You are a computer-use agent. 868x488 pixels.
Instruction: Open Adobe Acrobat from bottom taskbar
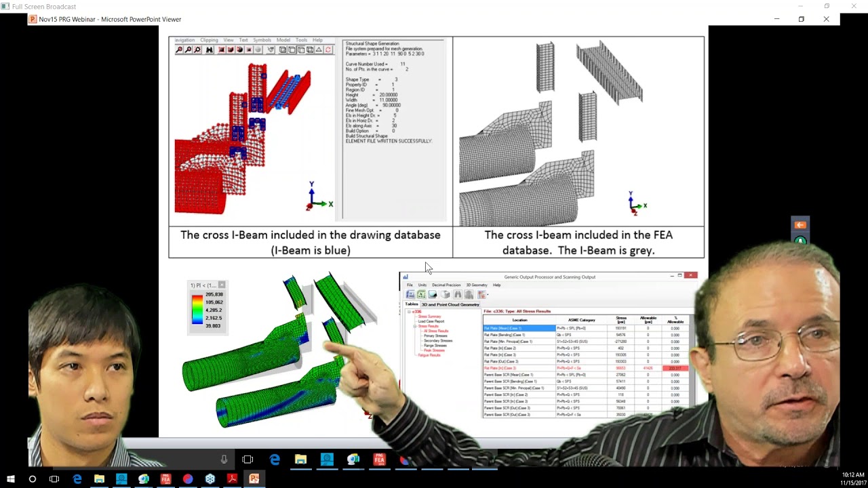coord(232,479)
